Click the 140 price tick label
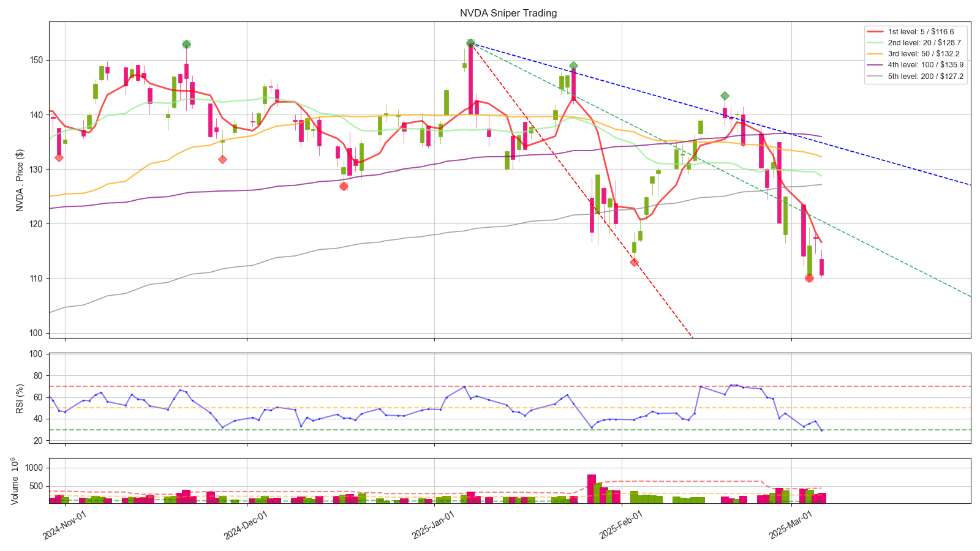 coord(37,114)
